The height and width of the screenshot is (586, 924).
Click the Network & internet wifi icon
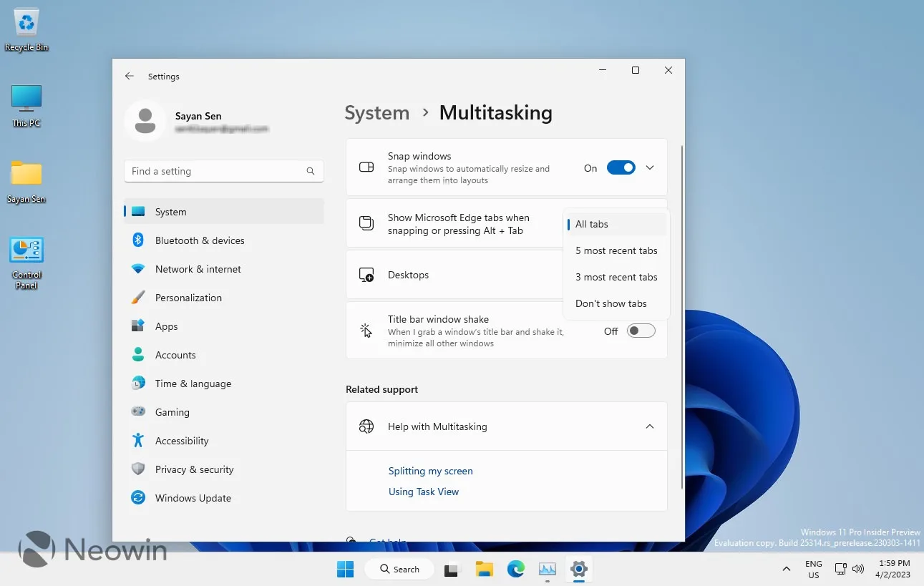coord(138,269)
